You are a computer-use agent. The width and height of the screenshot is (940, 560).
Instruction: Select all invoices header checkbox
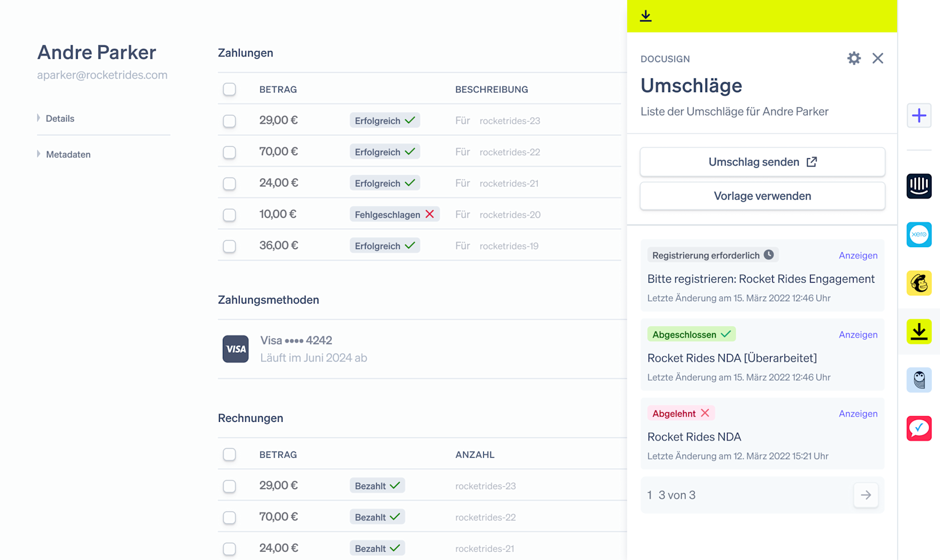[x=229, y=454]
